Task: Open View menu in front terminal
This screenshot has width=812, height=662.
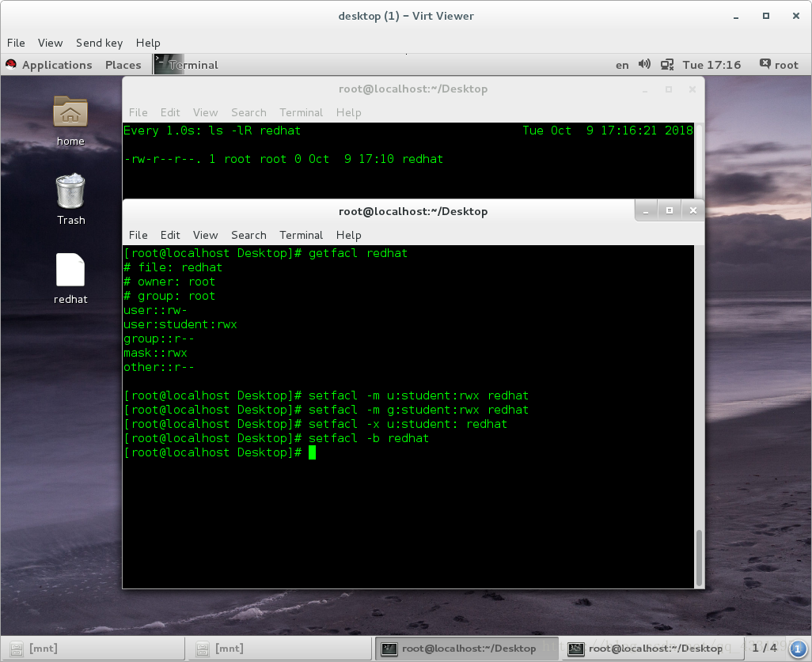Action: click(x=206, y=235)
